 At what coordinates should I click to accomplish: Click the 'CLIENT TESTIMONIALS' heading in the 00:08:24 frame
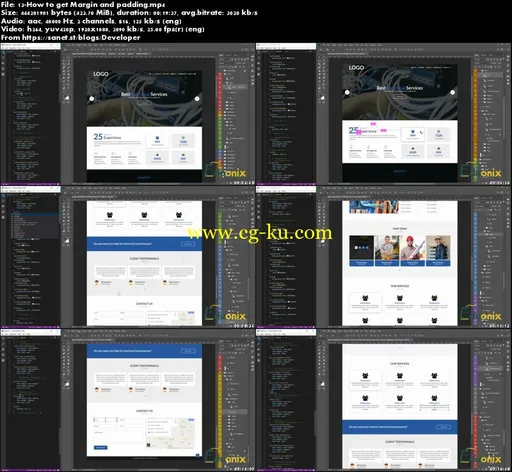[144, 259]
